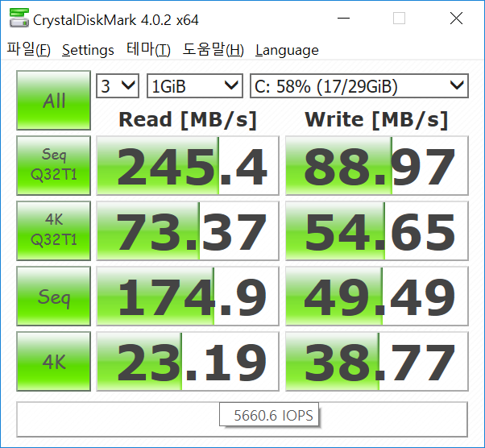Select the Seq Q32T1 write value 88.97

[377, 165]
